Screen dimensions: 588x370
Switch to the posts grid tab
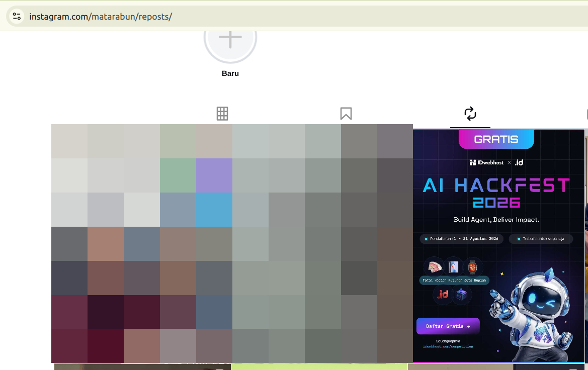[222, 114]
